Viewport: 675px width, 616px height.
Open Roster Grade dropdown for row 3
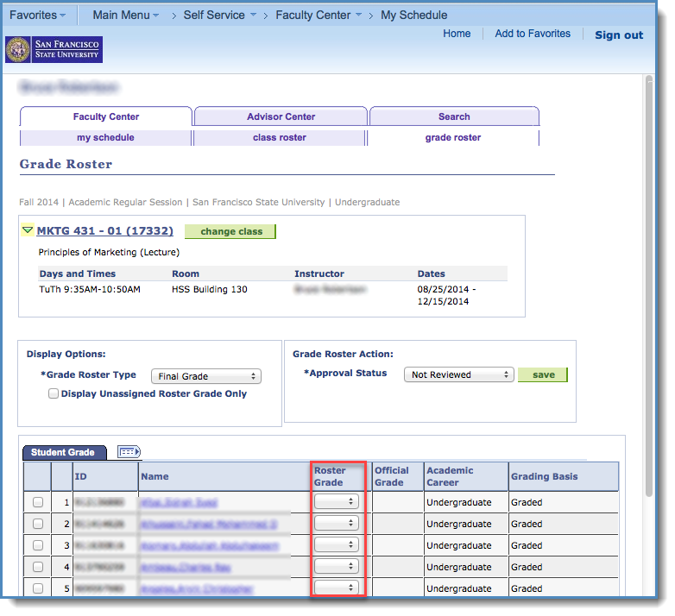(x=337, y=544)
